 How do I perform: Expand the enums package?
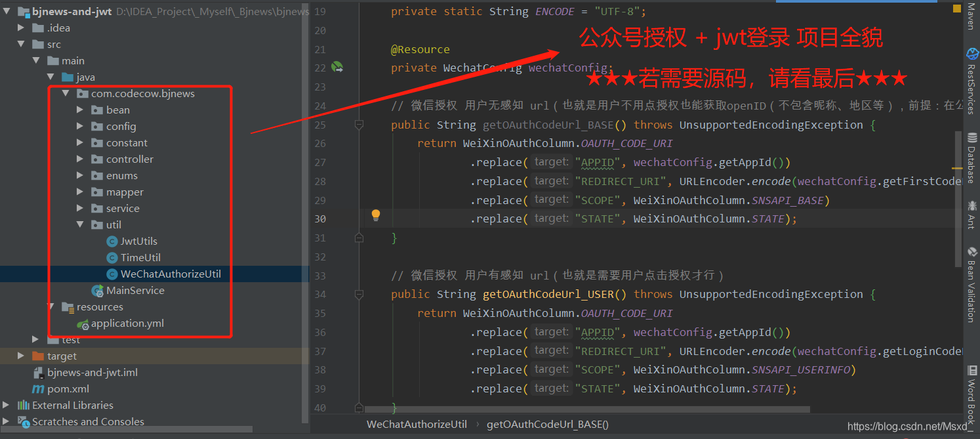click(80, 176)
